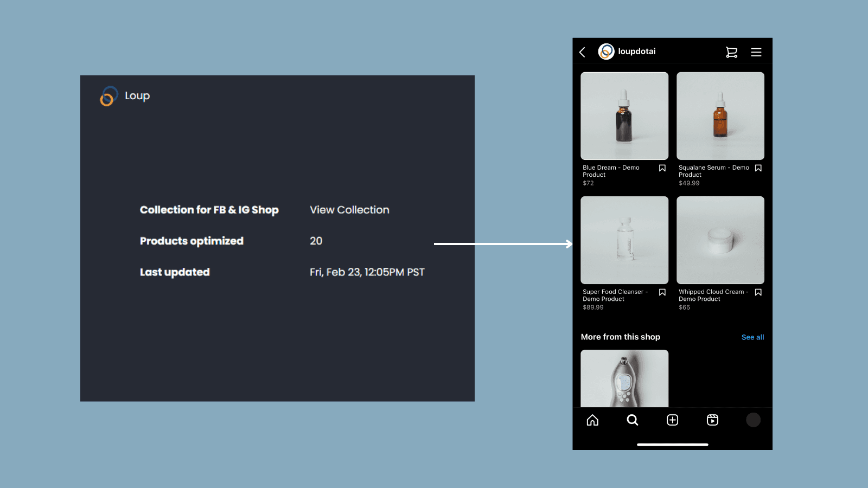Open the Blue Dream product thumbnail
The height and width of the screenshot is (488, 868).
pos(624,115)
